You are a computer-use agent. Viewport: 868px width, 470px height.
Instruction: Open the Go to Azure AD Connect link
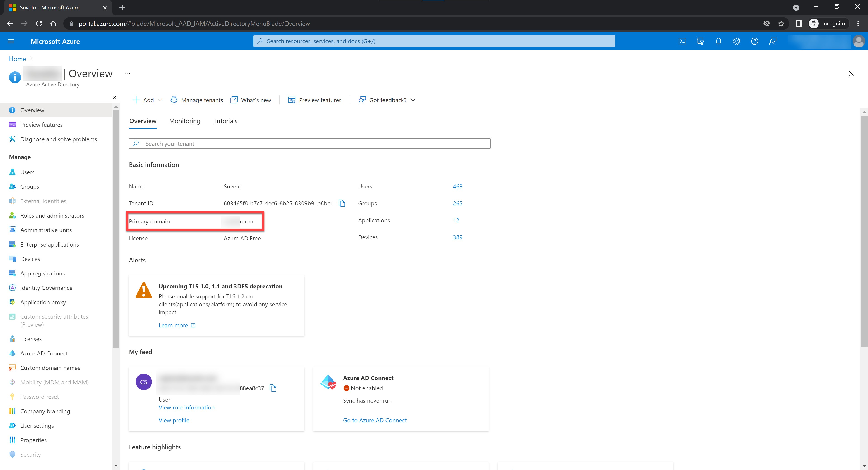pyautogui.click(x=374, y=420)
